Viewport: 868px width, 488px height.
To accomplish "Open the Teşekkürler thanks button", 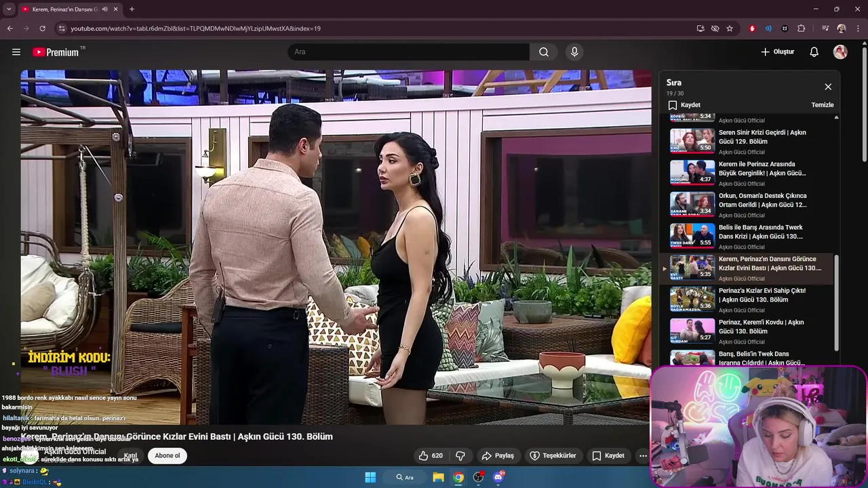I will pos(553,455).
